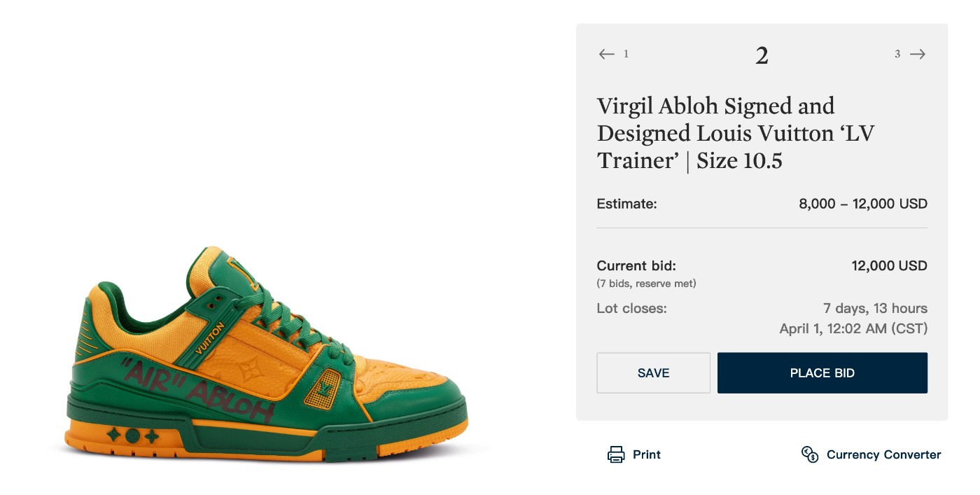
Task: Click the 12,000 USD current bid amount
Action: (x=889, y=265)
